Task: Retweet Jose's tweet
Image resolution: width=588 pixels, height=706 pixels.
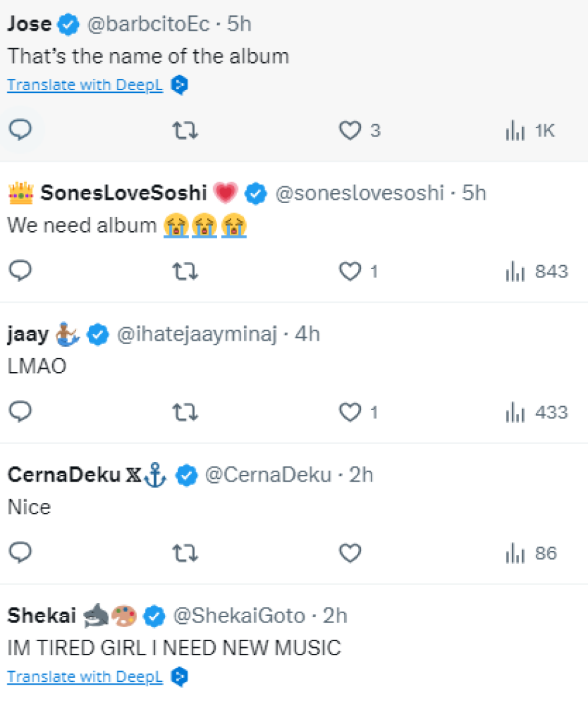Action: pos(185,130)
